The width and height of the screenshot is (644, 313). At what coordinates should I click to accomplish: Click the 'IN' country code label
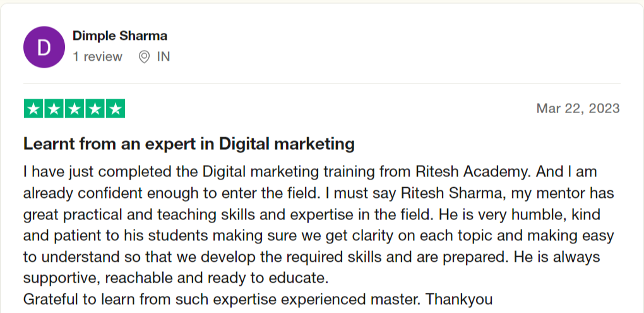164,57
